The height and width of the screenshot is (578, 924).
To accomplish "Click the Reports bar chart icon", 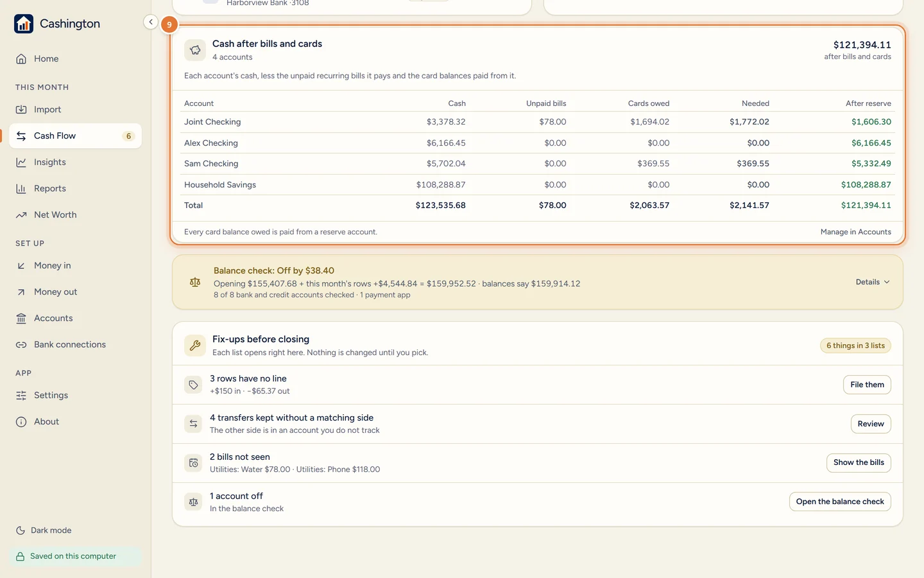I will point(21,188).
